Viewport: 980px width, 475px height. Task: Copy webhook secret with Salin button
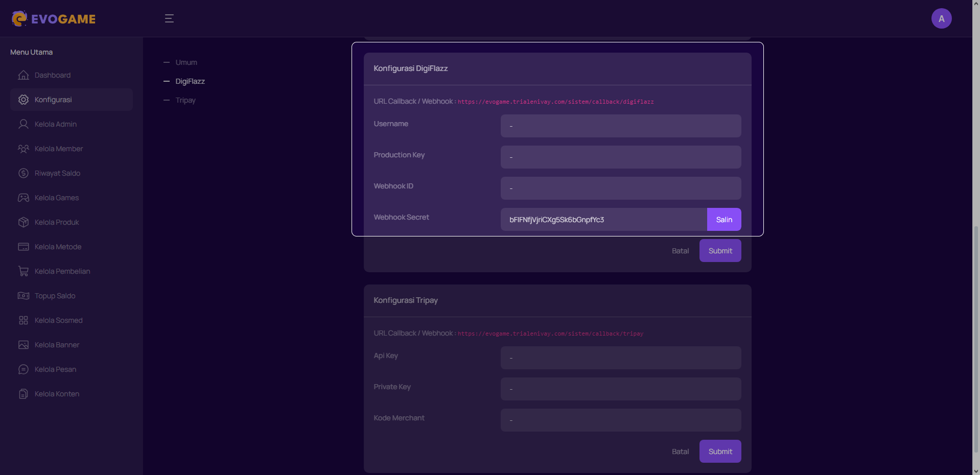(x=724, y=219)
